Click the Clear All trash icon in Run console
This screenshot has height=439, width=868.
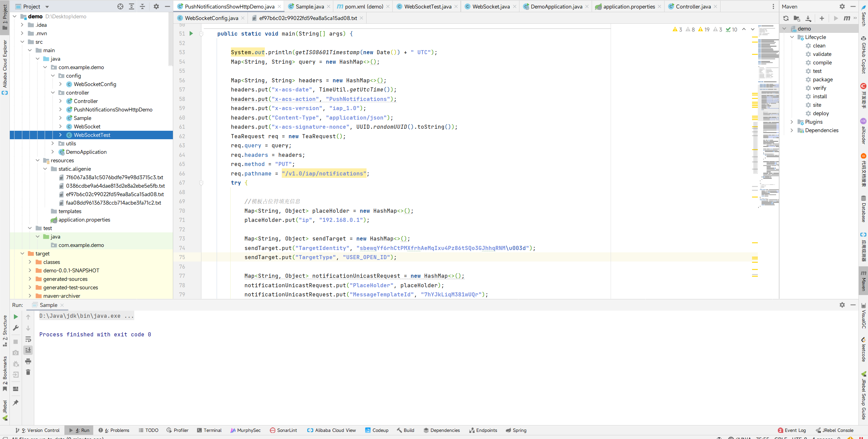pyautogui.click(x=28, y=372)
